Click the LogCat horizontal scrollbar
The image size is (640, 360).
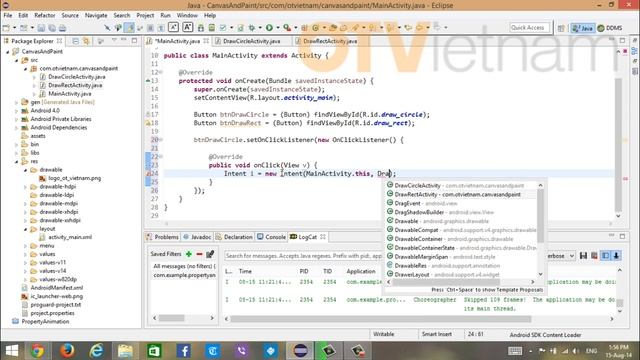[381, 319]
